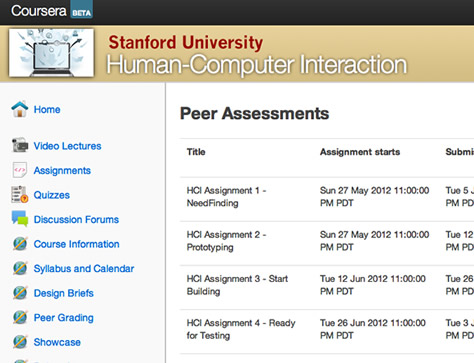Viewport: 474px width, 363px height.
Task: Click the Human-Computer Interaction course title
Action: [257, 64]
